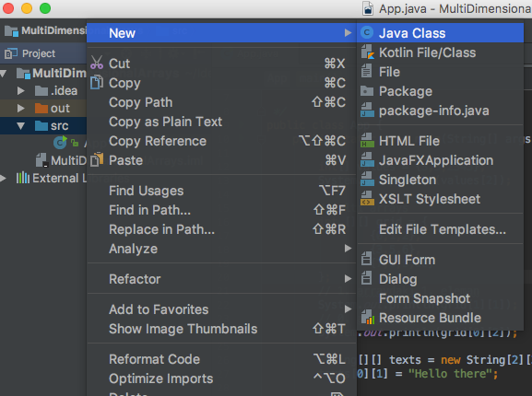Click the Resource Bundle chart icon
Screen dimensions: 532x396
coord(368,318)
